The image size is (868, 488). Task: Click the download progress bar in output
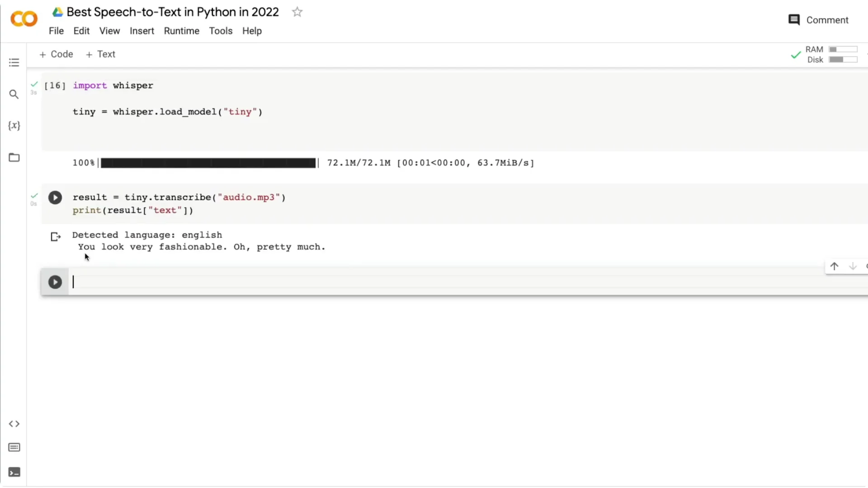coord(208,163)
